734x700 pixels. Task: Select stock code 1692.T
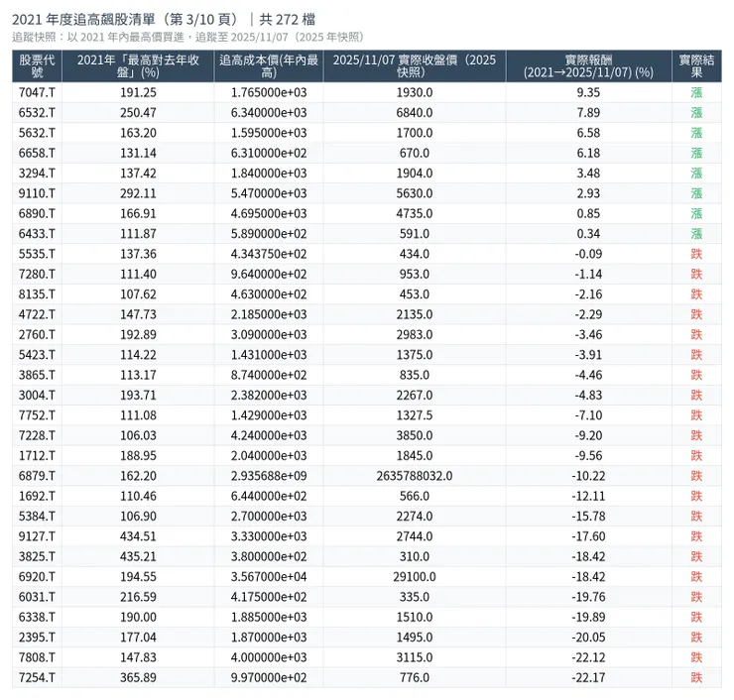[x=37, y=496]
